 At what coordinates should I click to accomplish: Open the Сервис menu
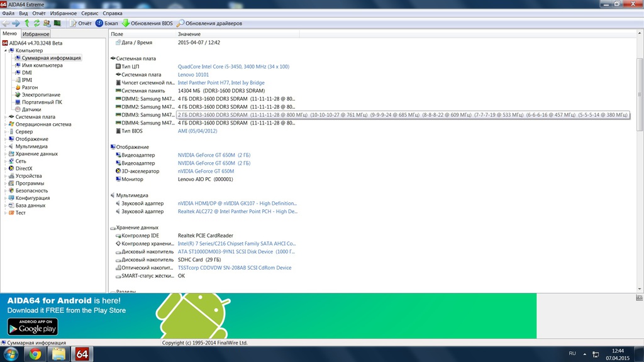coord(89,13)
